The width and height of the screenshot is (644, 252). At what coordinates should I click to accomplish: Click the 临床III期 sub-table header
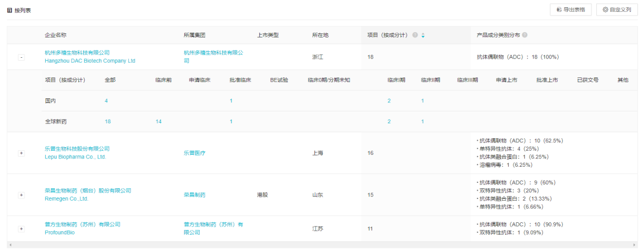467,80
